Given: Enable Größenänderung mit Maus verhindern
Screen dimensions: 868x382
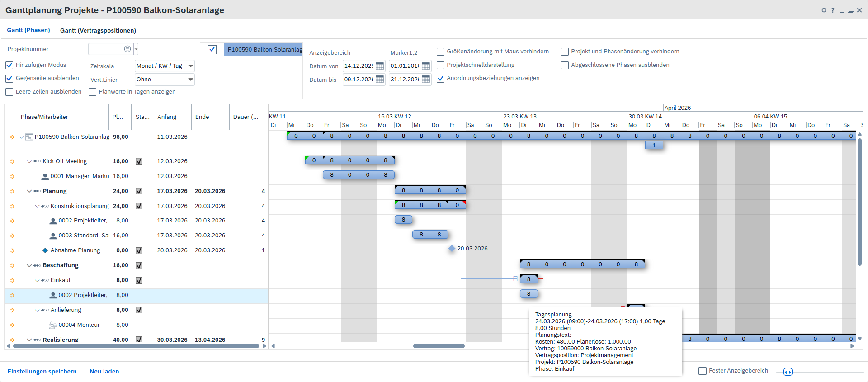Looking at the screenshot, I should click(x=440, y=52).
